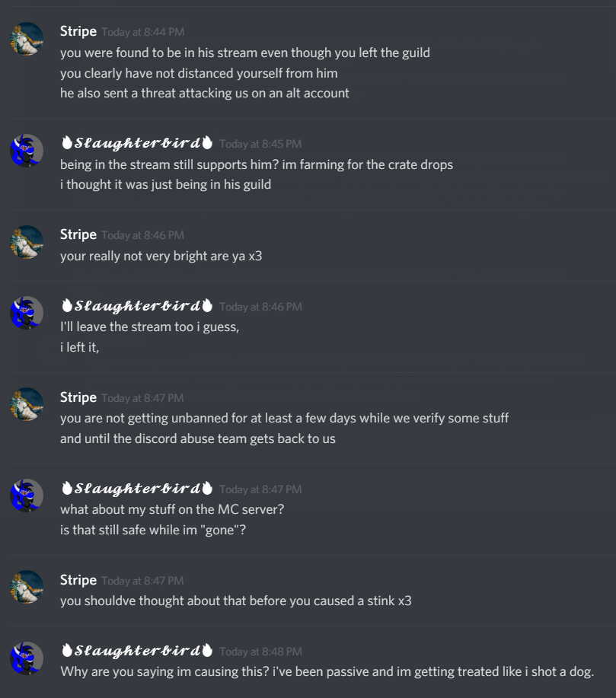Image resolution: width=616 pixels, height=698 pixels.
Task: Select the message "i thought it was just being in his guild"
Action: point(166,184)
